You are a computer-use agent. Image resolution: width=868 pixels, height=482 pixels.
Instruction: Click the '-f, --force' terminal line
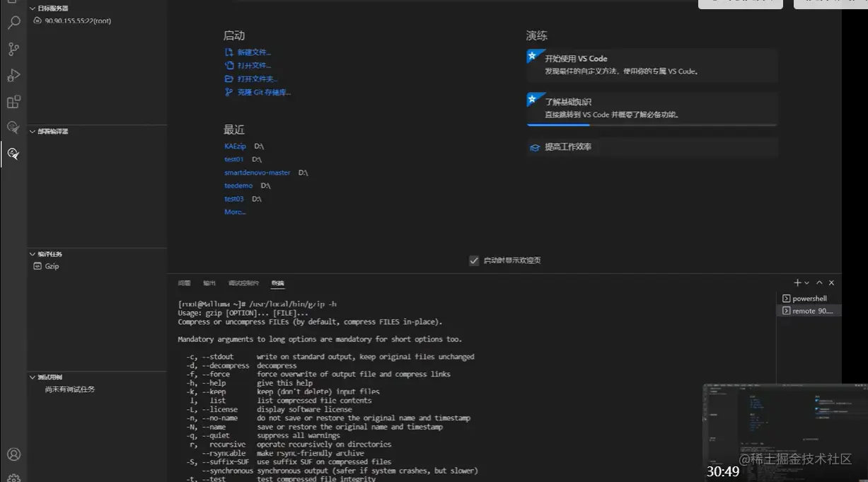318,374
